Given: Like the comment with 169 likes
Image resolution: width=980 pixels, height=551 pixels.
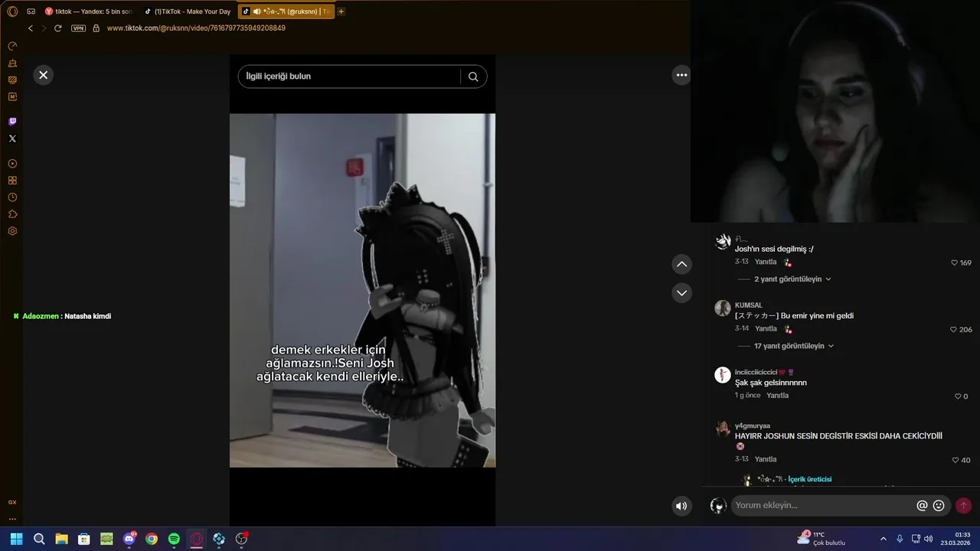Looking at the screenshot, I should 954,262.
